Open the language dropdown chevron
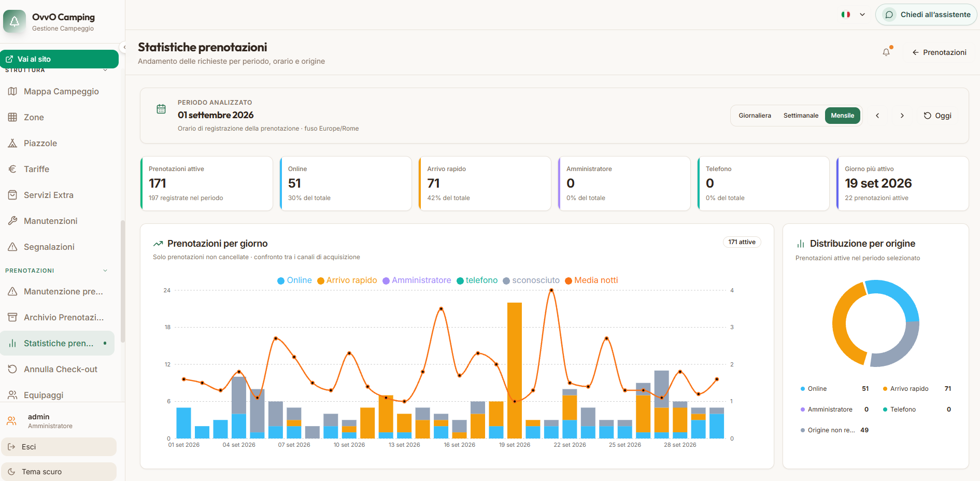 click(x=862, y=15)
